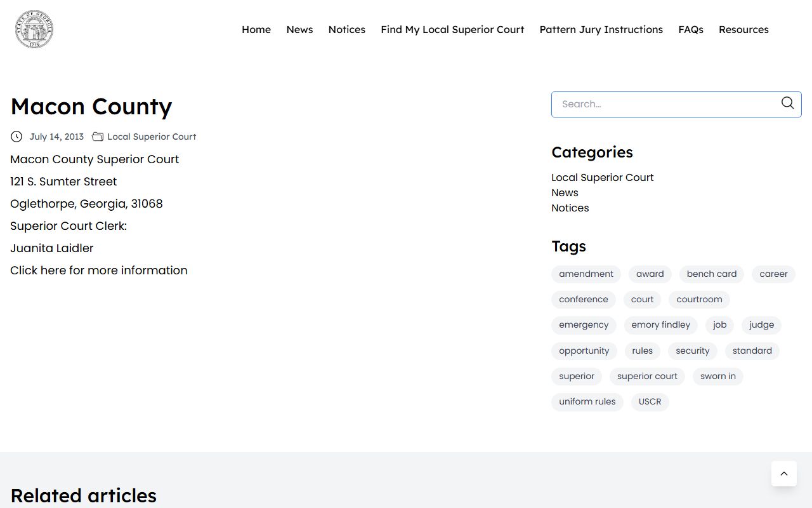Click the folder icon beside Local Superior Court
Viewport: 812px width, 508px height.
[98, 137]
